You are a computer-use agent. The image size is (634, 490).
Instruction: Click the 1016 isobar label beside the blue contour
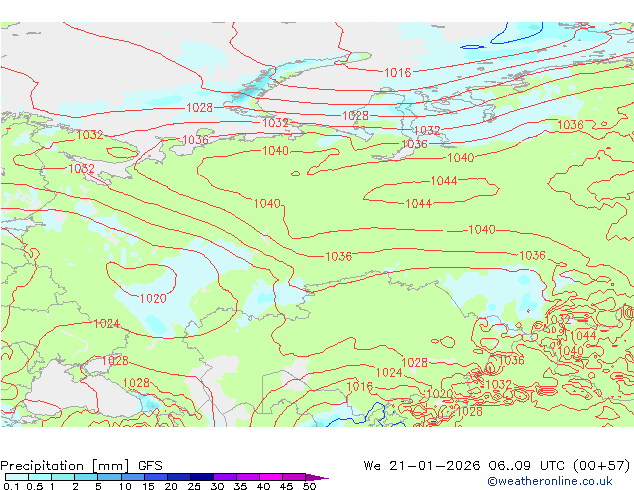(359, 387)
